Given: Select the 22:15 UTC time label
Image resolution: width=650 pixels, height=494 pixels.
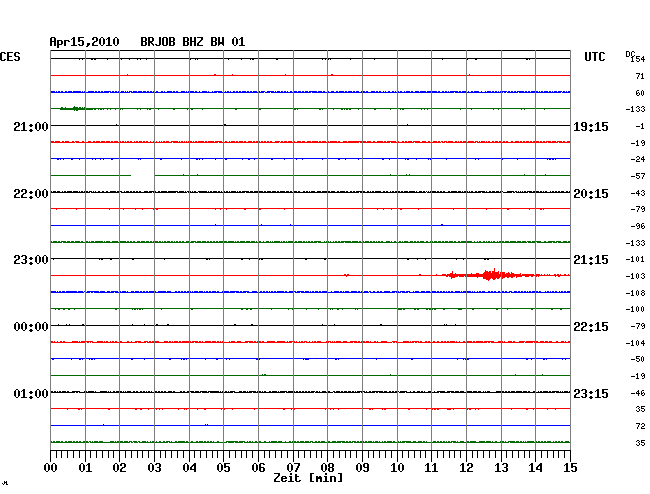Looking at the screenshot, I should 591,327.
